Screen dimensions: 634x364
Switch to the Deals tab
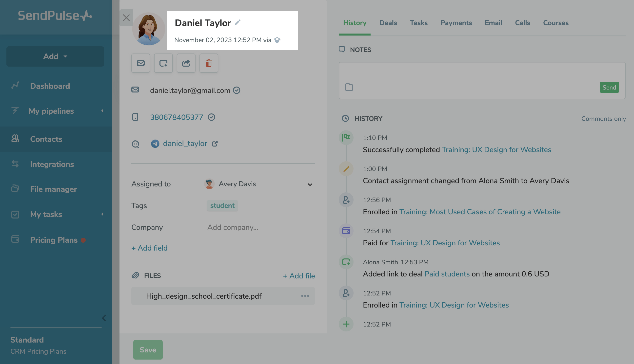pos(388,23)
